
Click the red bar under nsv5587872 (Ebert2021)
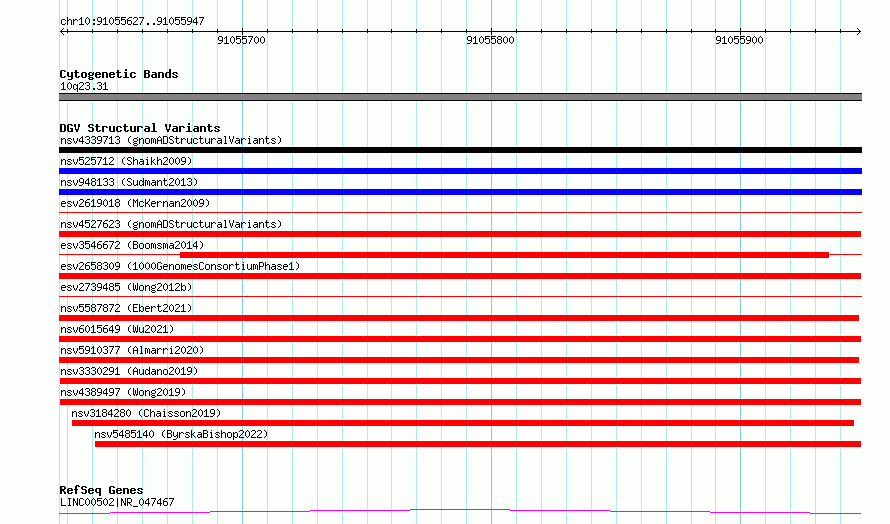tap(459, 318)
